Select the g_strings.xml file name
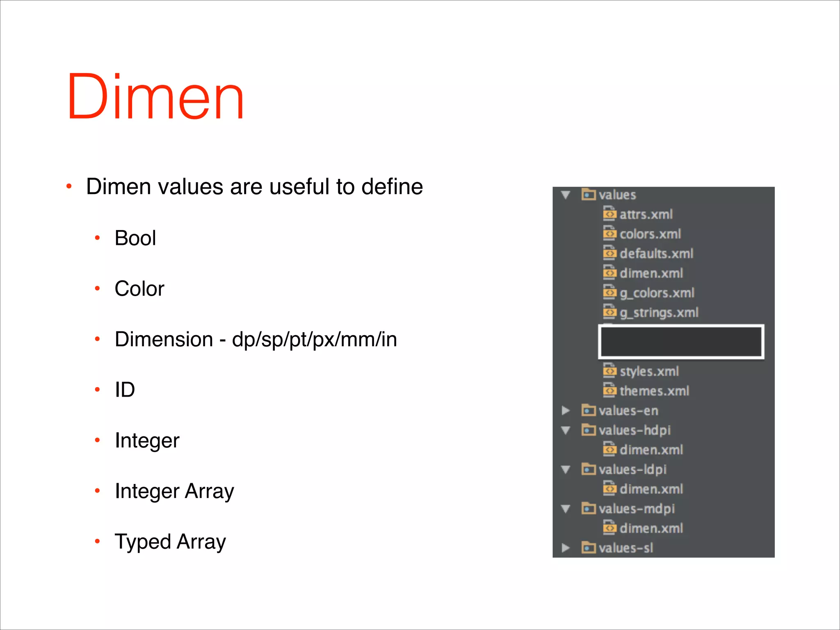This screenshot has height=630, width=840. 659,313
